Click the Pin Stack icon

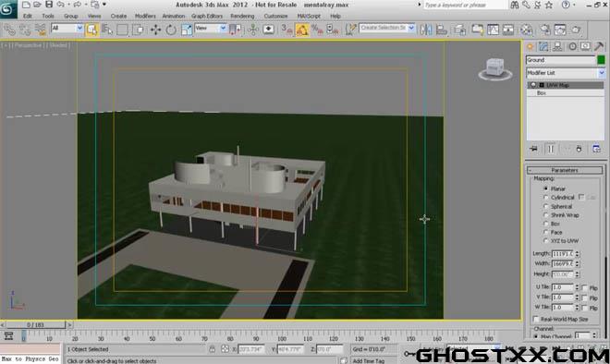click(x=534, y=149)
